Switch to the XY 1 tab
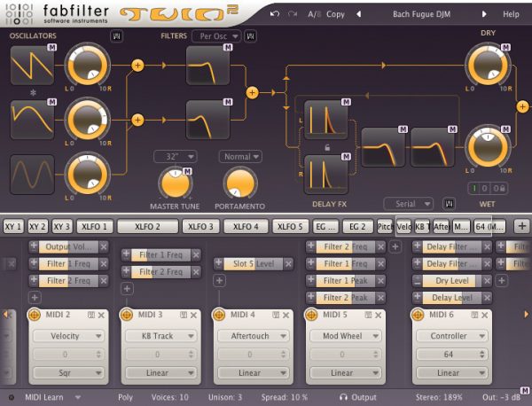 coord(13,226)
